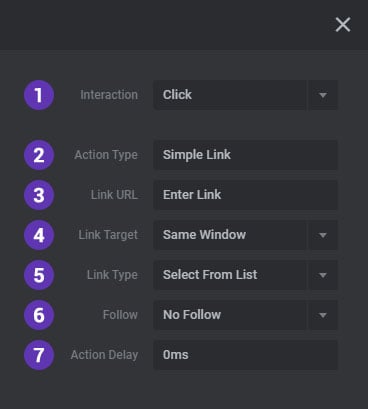Select the Click interaction field
The image size is (368, 409).
(x=230, y=95)
